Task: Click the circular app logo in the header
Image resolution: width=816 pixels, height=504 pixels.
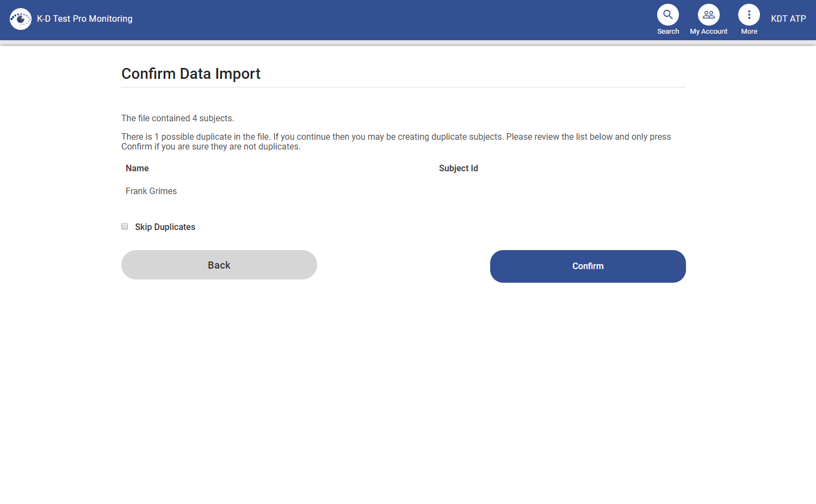Action: (x=21, y=18)
